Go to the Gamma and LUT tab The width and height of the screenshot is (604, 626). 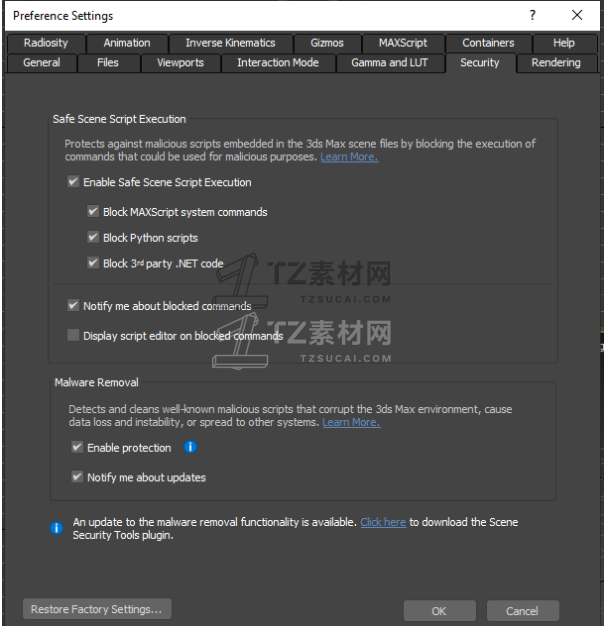click(390, 63)
